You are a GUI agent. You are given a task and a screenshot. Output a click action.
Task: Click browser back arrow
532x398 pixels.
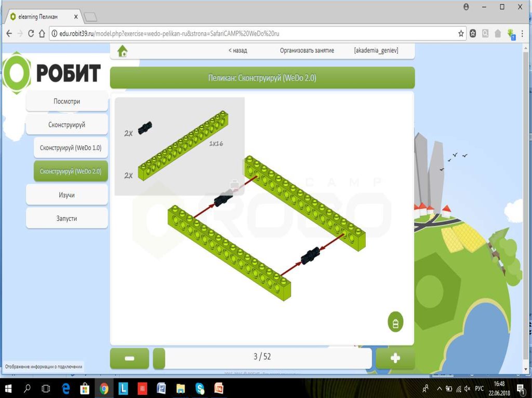click(9, 33)
